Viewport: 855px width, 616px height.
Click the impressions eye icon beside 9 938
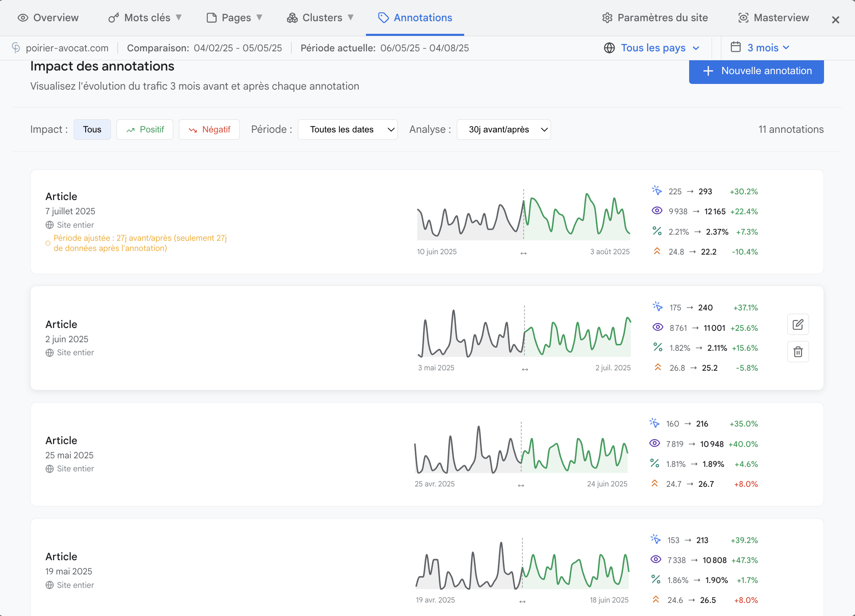tap(657, 211)
